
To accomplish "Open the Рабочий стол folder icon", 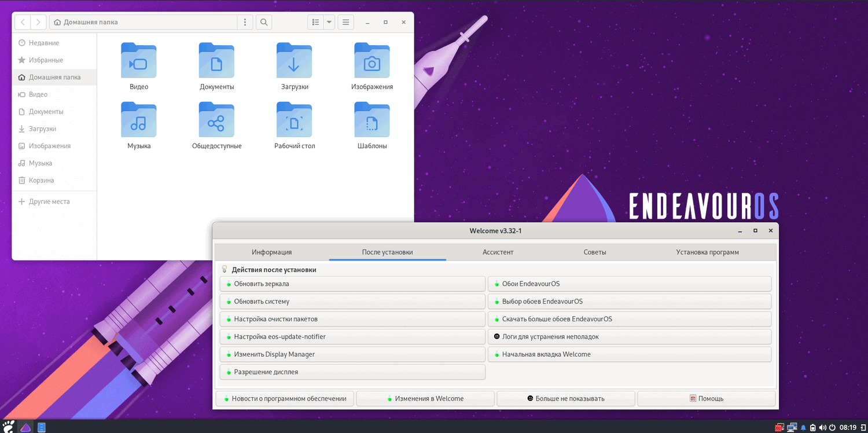I will (x=294, y=120).
